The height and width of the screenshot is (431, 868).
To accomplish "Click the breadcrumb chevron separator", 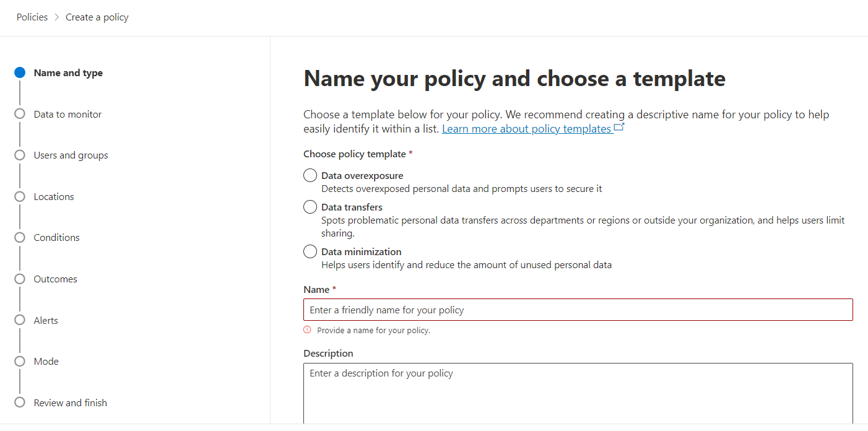I will 57,17.
